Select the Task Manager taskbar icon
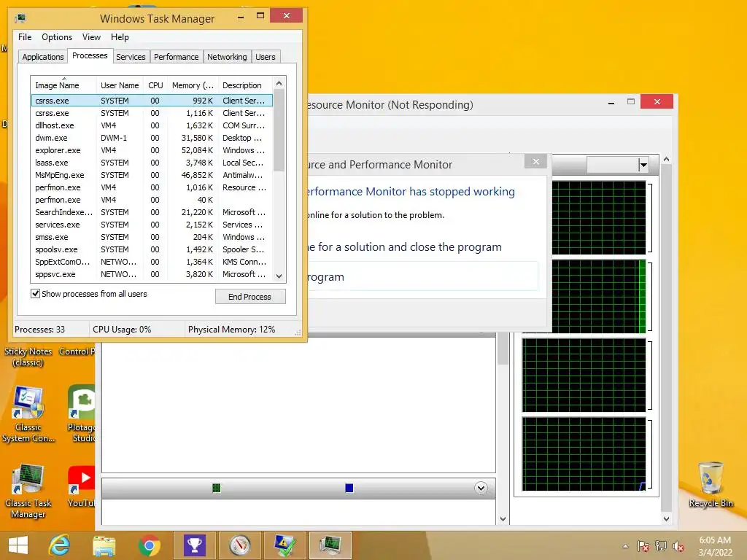Image resolution: width=747 pixels, height=560 pixels. coord(330,545)
